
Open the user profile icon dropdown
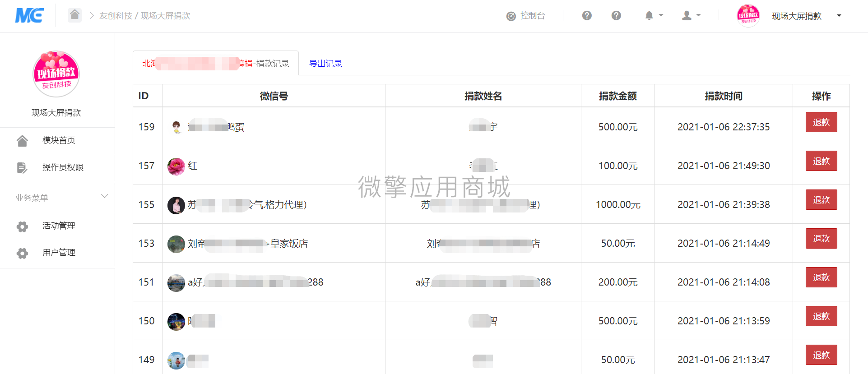(x=691, y=16)
